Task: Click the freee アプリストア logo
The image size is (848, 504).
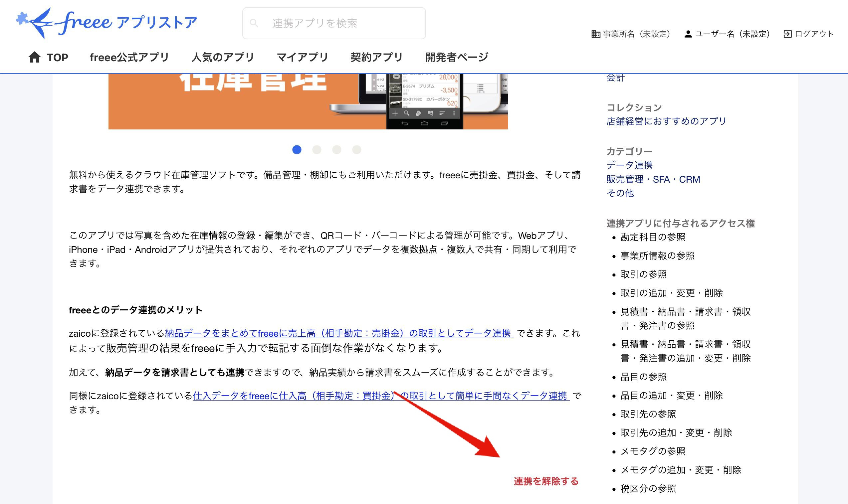Action: (107, 23)
